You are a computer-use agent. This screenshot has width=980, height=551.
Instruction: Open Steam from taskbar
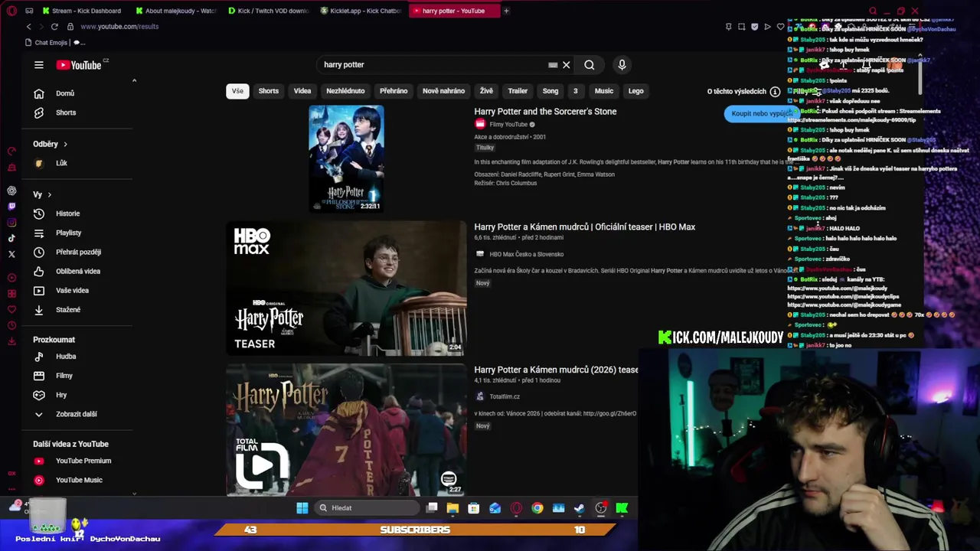[x=580, y=508]
